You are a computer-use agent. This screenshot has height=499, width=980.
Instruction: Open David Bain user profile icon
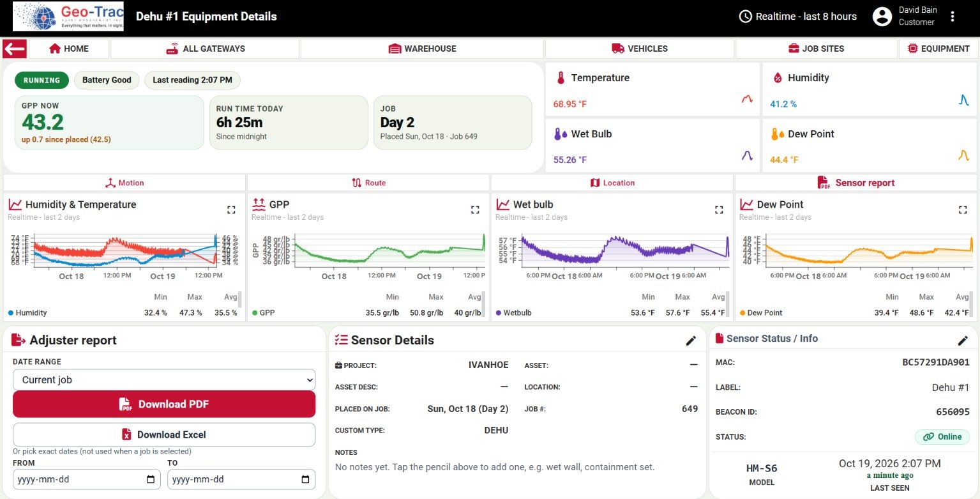(x=882, y=17)
